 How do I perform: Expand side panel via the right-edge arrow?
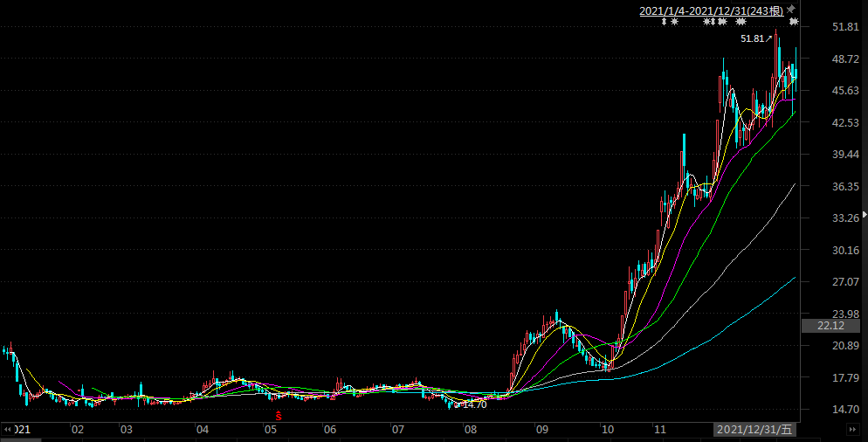[865, 214]
